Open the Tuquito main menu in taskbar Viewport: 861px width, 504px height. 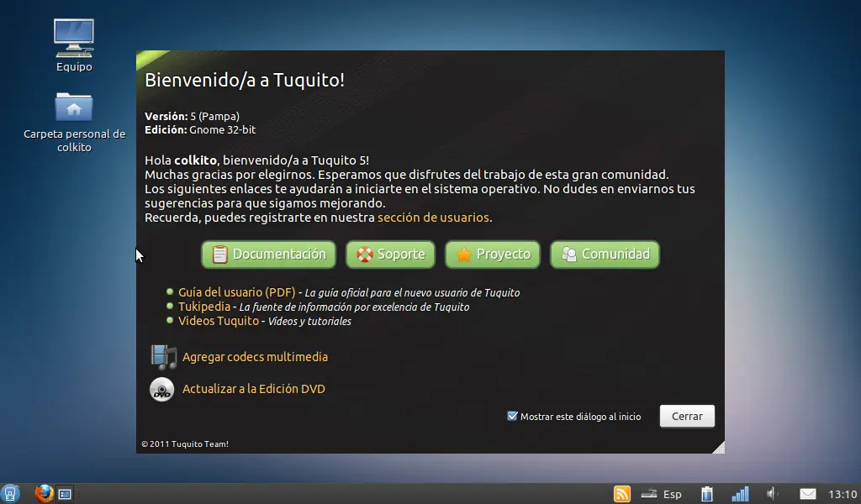10,494
